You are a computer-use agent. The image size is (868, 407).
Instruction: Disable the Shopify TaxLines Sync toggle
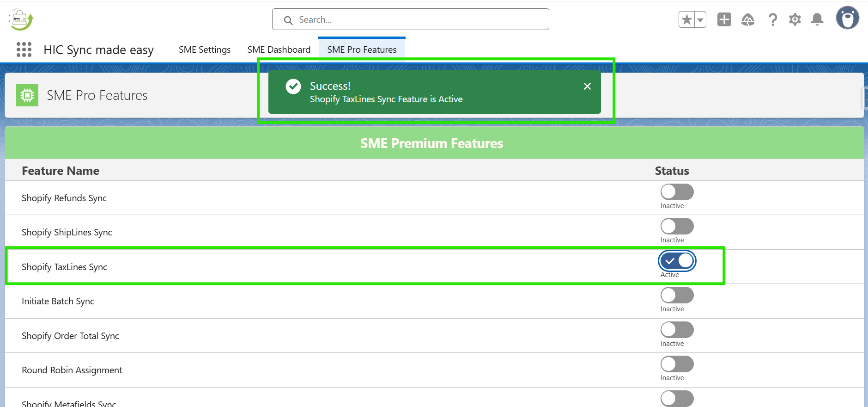tap(677, 261)
